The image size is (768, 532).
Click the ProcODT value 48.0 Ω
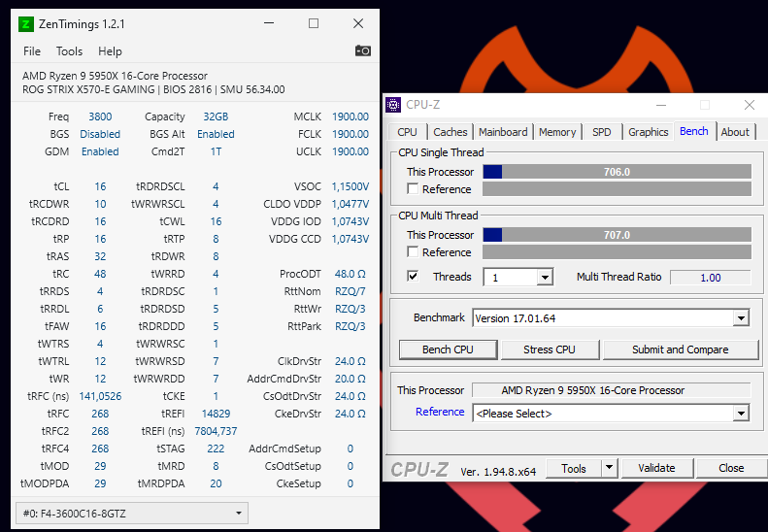351,274
